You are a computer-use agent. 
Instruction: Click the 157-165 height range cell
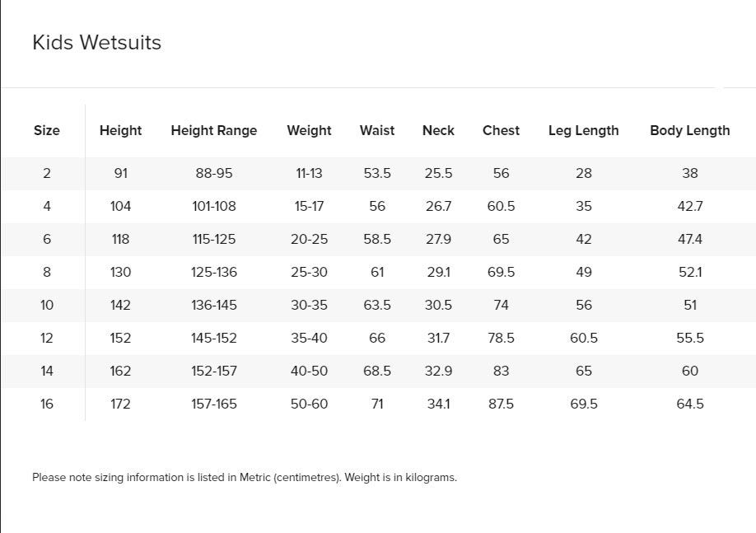click(214, 404)
